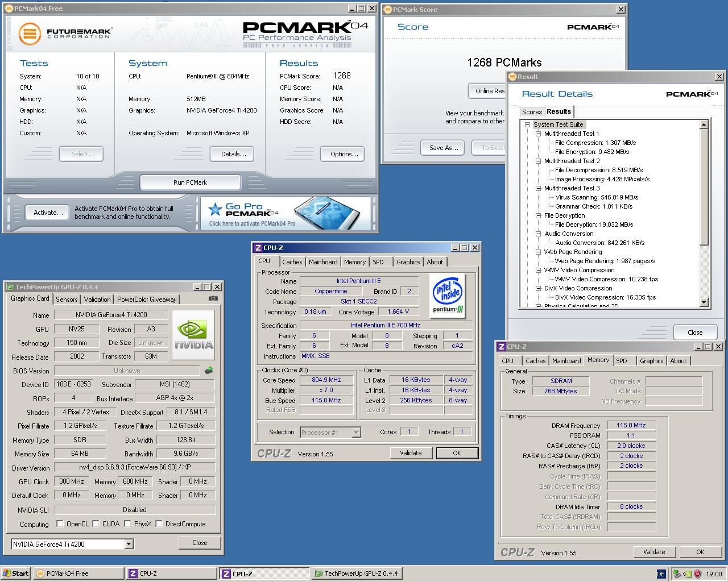Click the Futuremark Corporation logo

pyautogui.click(x=65, y=34)
